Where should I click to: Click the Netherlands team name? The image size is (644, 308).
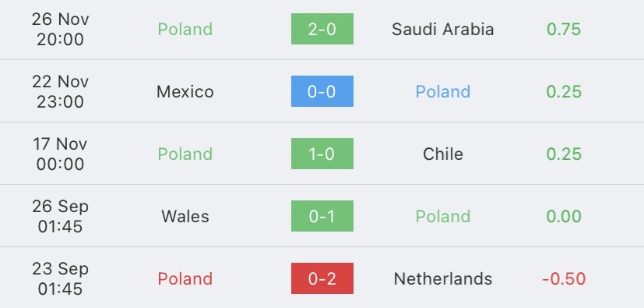click(443, 279)
